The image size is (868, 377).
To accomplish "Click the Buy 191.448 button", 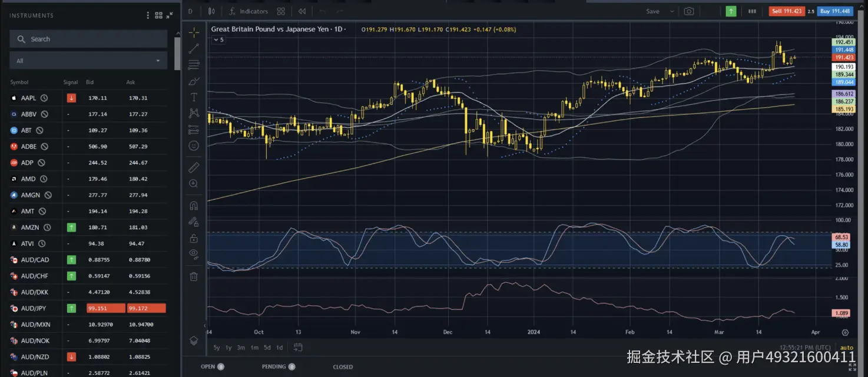I will (835, 11).
